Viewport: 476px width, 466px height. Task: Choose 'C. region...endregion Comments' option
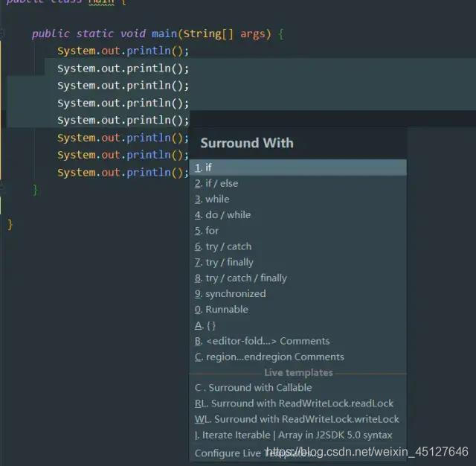coord(297,357)
